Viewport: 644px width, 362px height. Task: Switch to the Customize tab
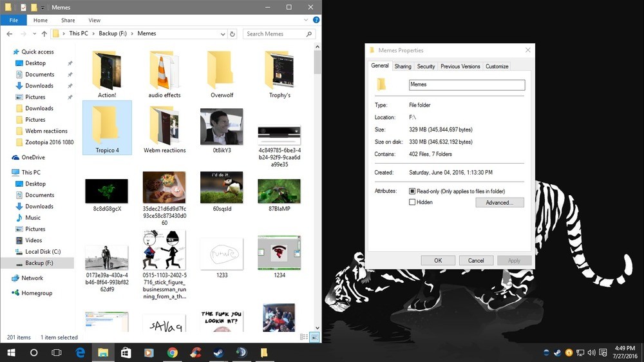point(497,66)
